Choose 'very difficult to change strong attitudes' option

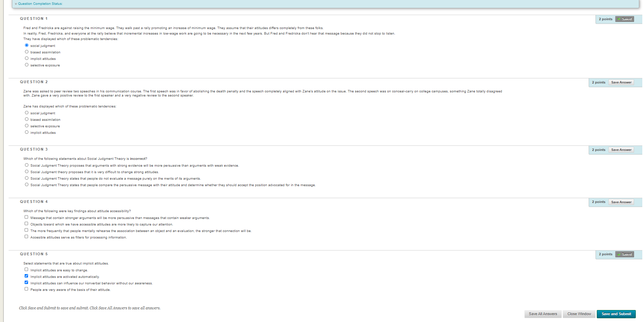[27, 172]
